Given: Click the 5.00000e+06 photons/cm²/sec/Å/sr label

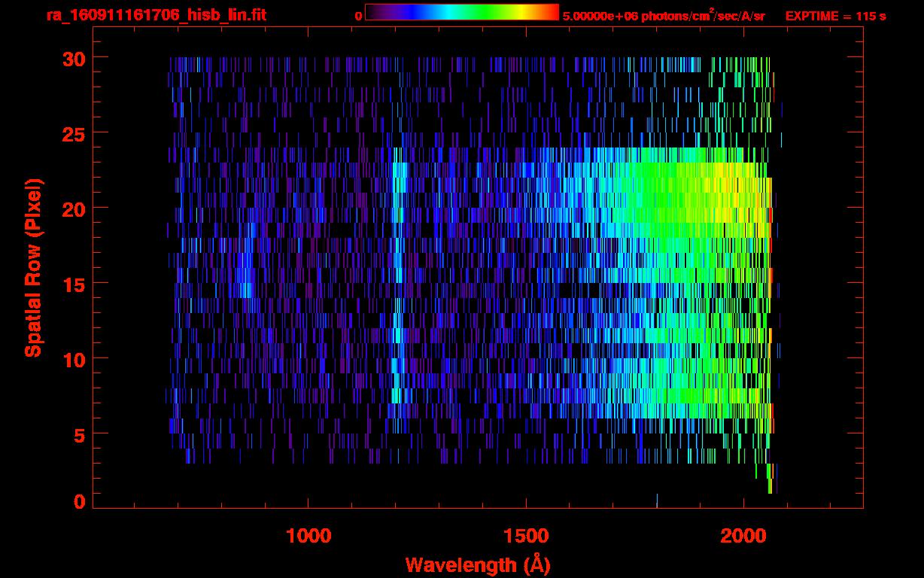Looking at the screenshot, I should (x=664, y=16).
